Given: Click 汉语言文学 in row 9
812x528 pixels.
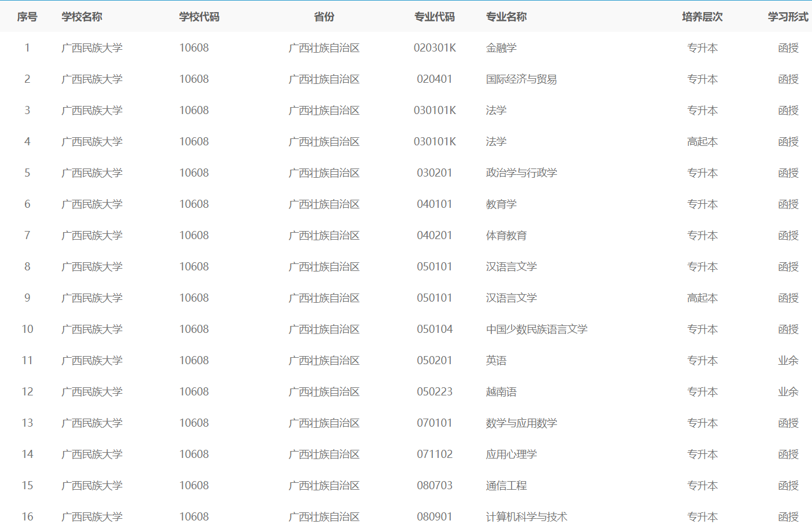Looking at the screenshot, I should point(512,298).
